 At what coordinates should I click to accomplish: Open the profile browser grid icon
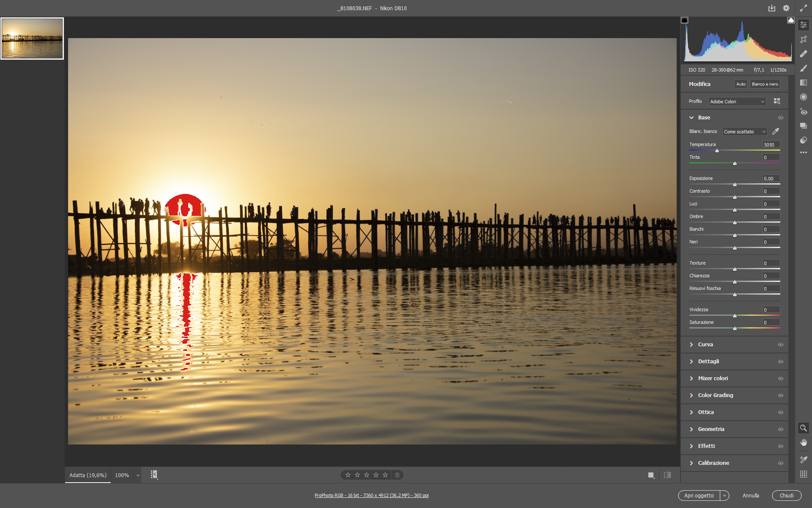coord(777,101)
